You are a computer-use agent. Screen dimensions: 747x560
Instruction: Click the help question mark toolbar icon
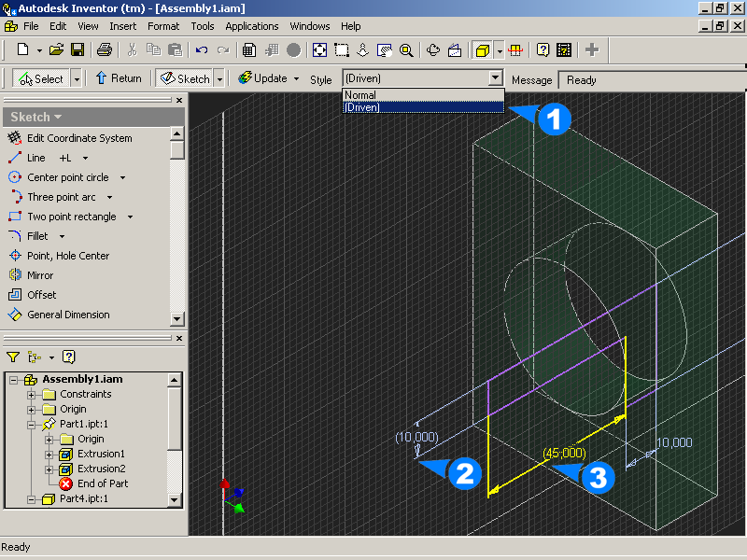[x=543, y=49]
